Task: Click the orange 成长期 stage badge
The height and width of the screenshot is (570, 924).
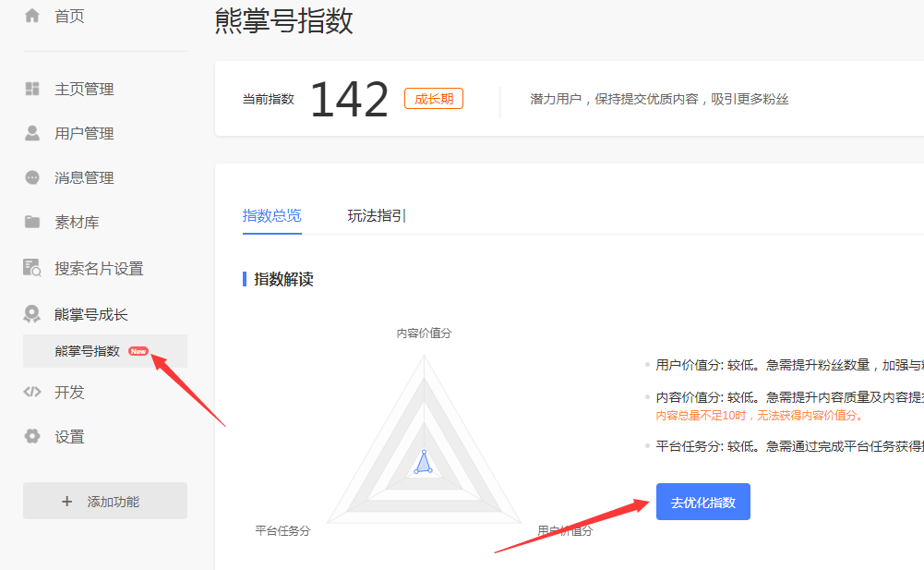Action: 433,99
